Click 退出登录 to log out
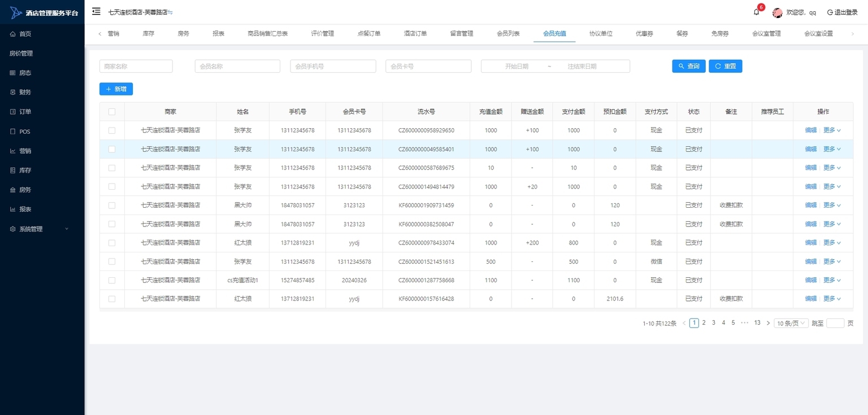The image size is (868, 415). [842, 12]
